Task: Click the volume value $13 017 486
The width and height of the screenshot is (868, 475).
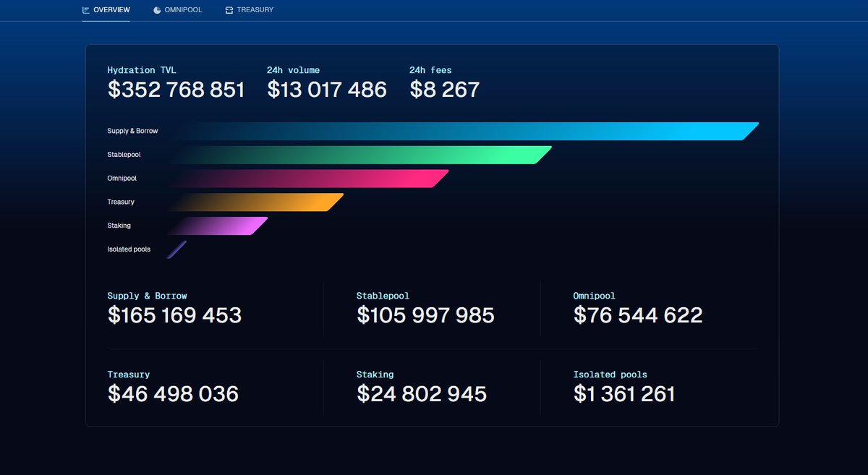Action: pos(327,90)
